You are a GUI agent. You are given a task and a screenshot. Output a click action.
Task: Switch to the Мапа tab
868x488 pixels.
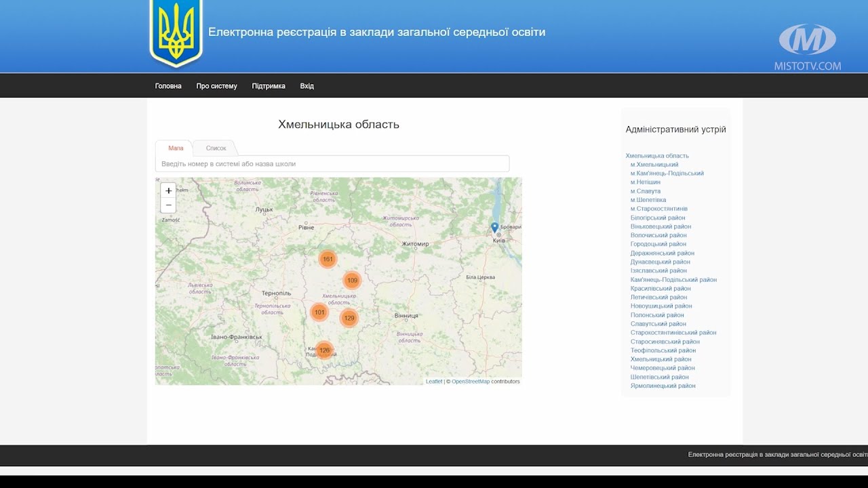point(176,148)
